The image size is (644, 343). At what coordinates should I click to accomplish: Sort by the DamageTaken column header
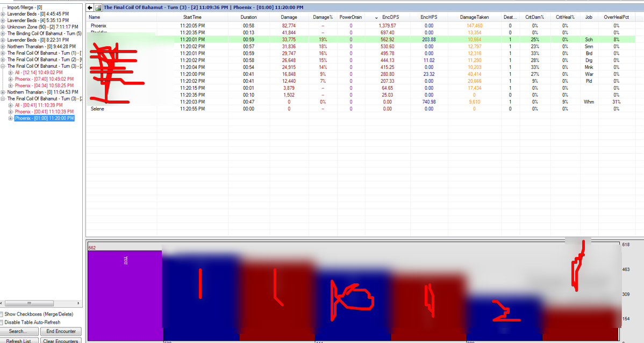tap(474, 17)
